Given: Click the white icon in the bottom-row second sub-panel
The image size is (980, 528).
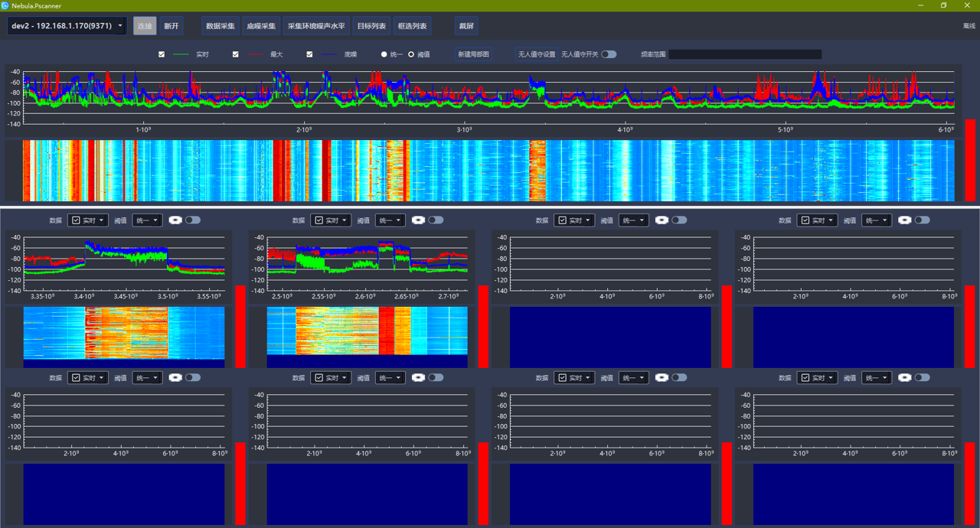Looking at the screenshot, I should (418, 378).
